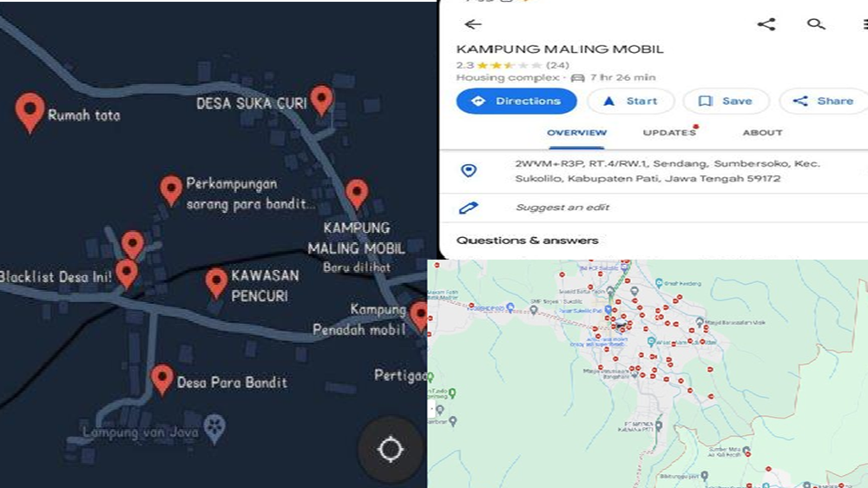The height and width of the screenshot is (488, 868).
Task: Click the search magnifier icon
Action: [x=816, y=23]
